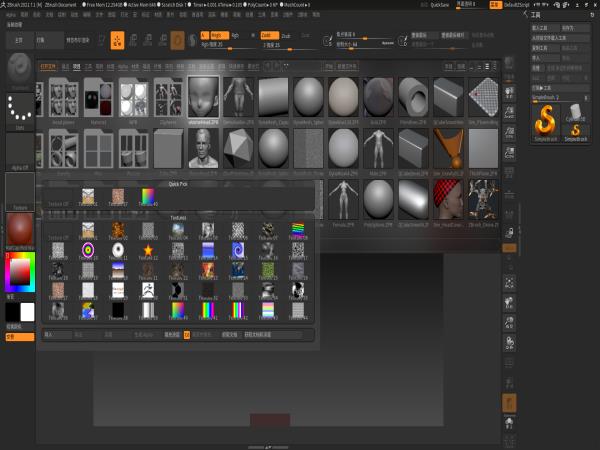Open the head planes folder in LightBox
600x450 pixels.
(x=64, y=98)
